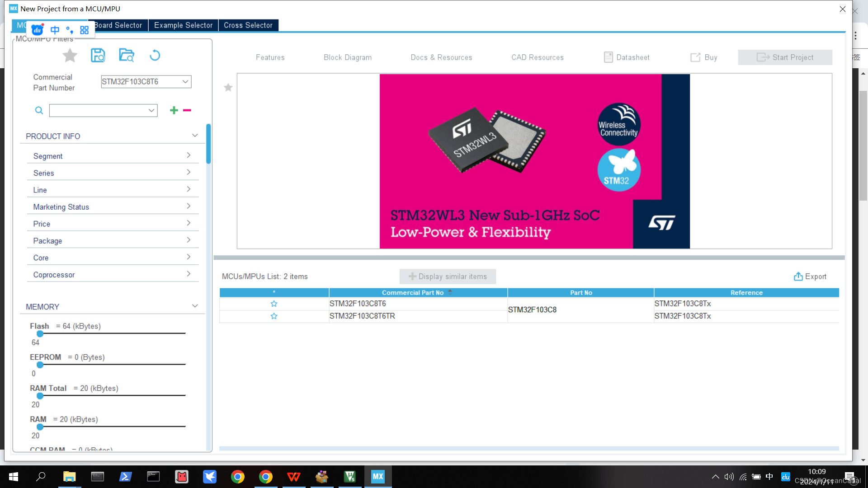Click the RAM slider handle
This screenshot has height=488, width=868.
(x=40, y=427)
